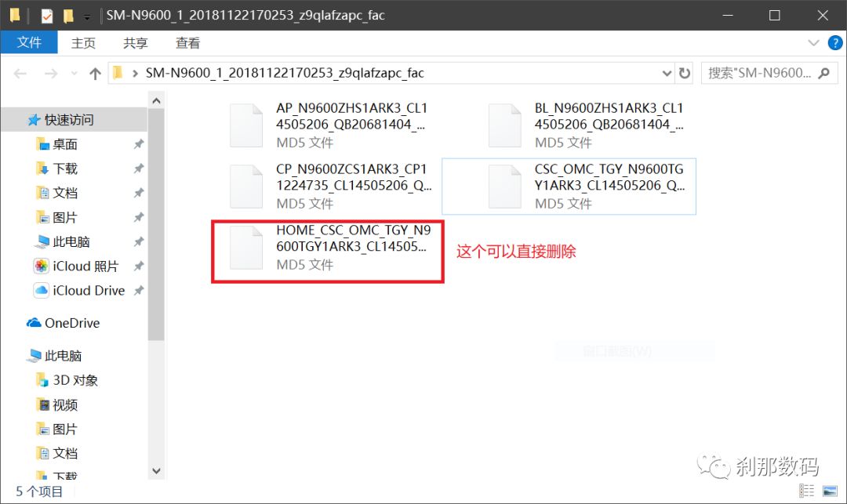Click the address bar path text
The height and width of the screenshot is (504, 847).
pos(285,73)
